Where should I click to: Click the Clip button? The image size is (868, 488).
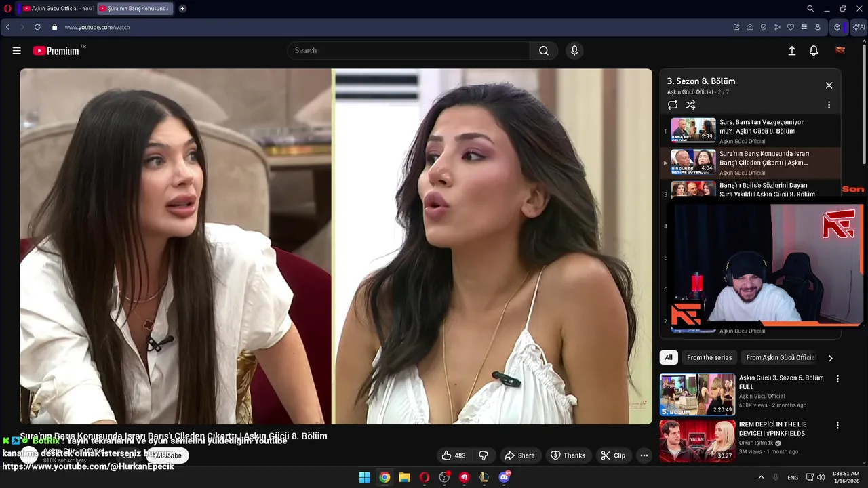613,455
